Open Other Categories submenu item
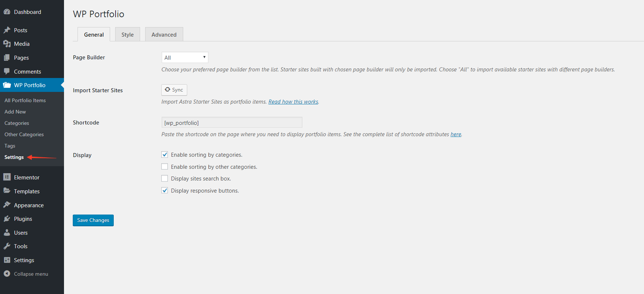 point(24,134)
